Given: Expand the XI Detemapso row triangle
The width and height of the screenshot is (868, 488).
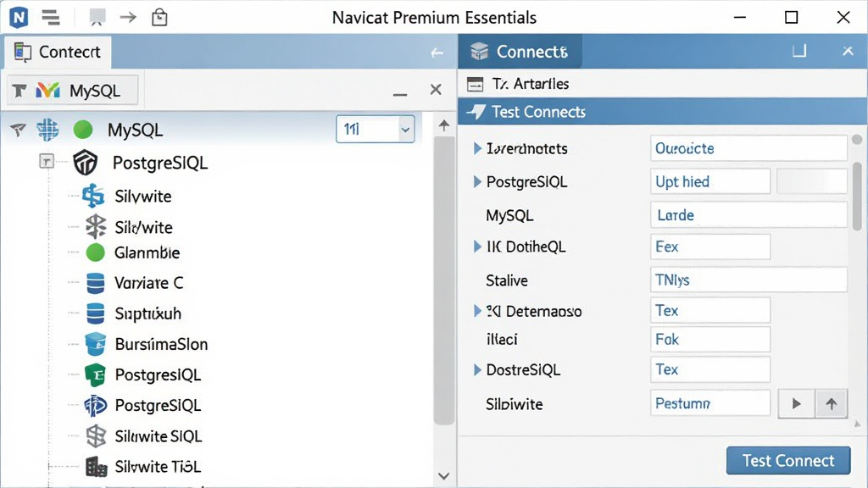Looking at the screenshot, I should [477, 311].
